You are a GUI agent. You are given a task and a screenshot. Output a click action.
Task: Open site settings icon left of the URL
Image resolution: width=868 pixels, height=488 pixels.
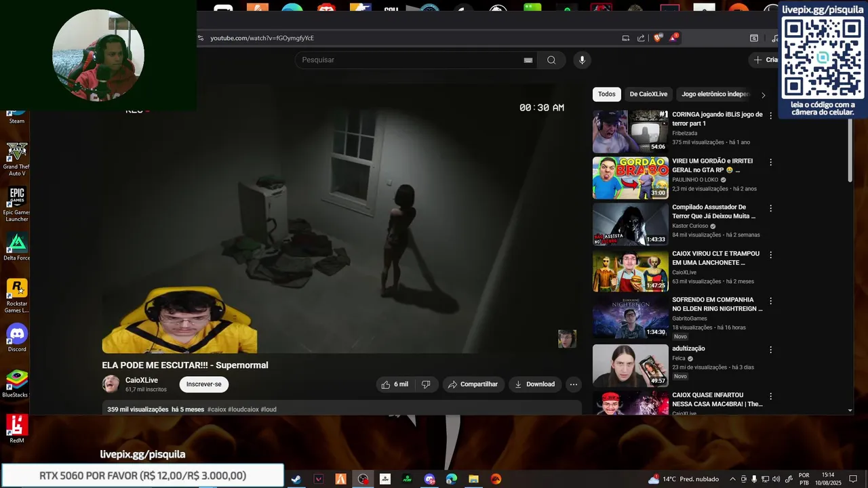click(201, 38)
